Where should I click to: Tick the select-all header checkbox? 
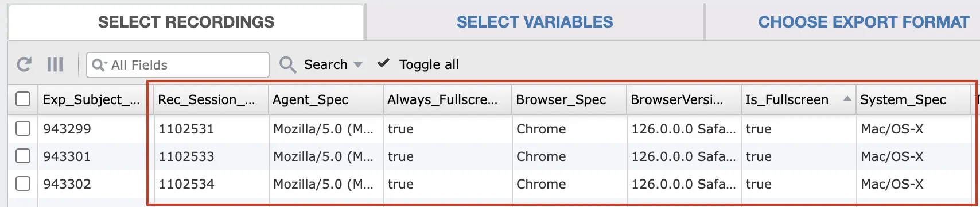pos(23,99)
